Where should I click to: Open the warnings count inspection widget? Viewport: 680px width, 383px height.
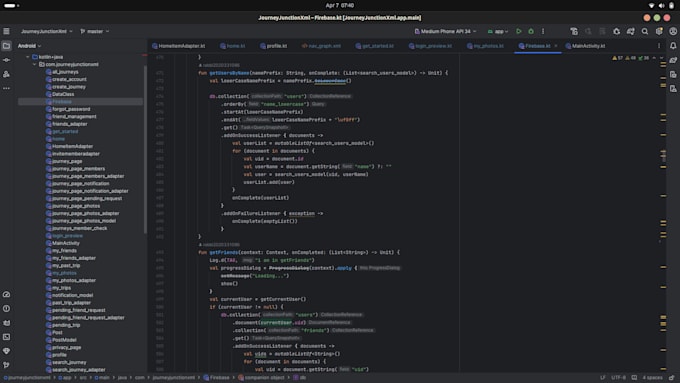(x=631, y=58)
